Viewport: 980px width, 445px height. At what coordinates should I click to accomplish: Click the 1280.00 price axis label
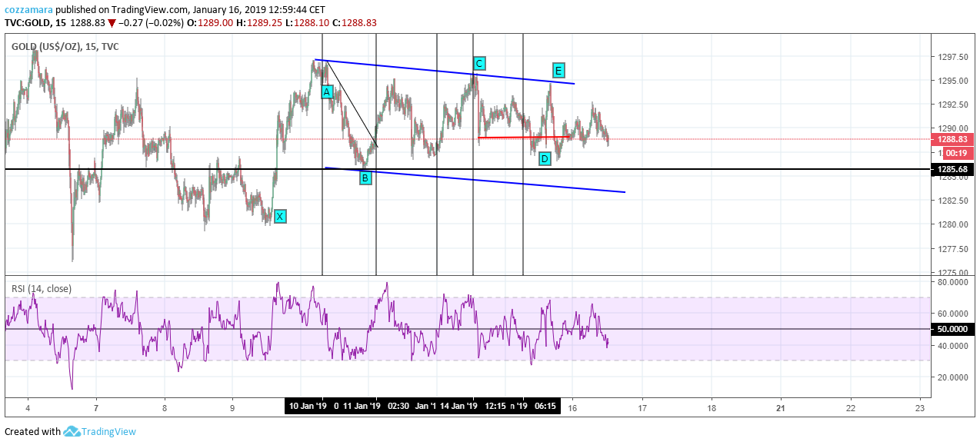click(x=954, y=224)
